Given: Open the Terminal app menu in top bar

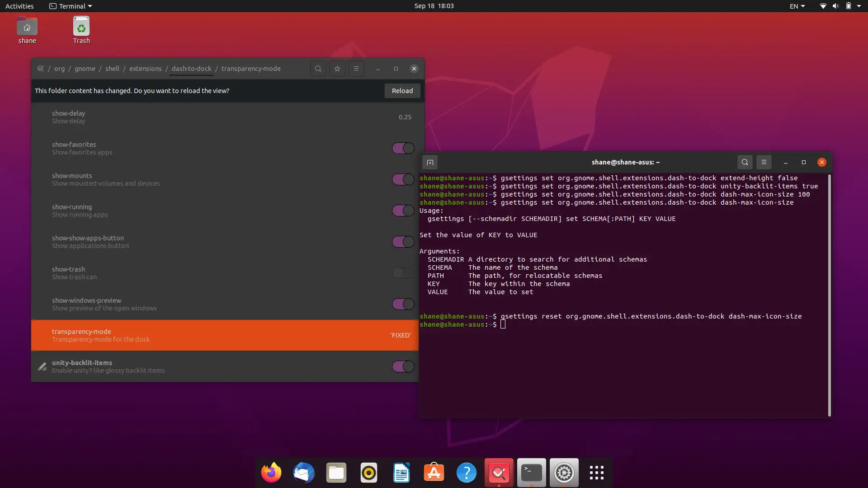Looking at the screenshot, I should (x=71, y=6).
